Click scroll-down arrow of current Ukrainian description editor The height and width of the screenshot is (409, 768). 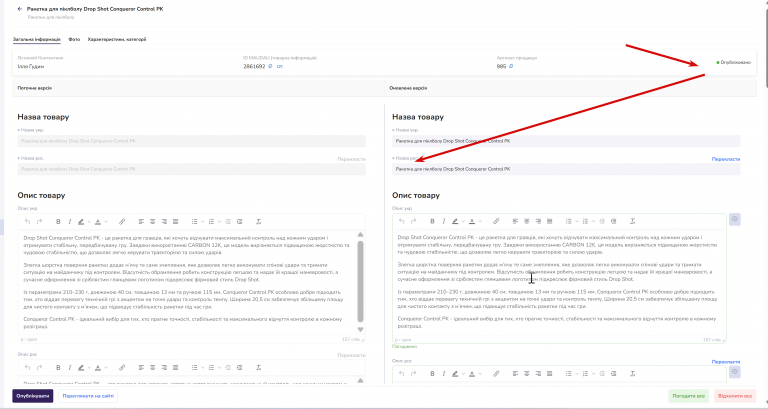click(x=360, y=330)
